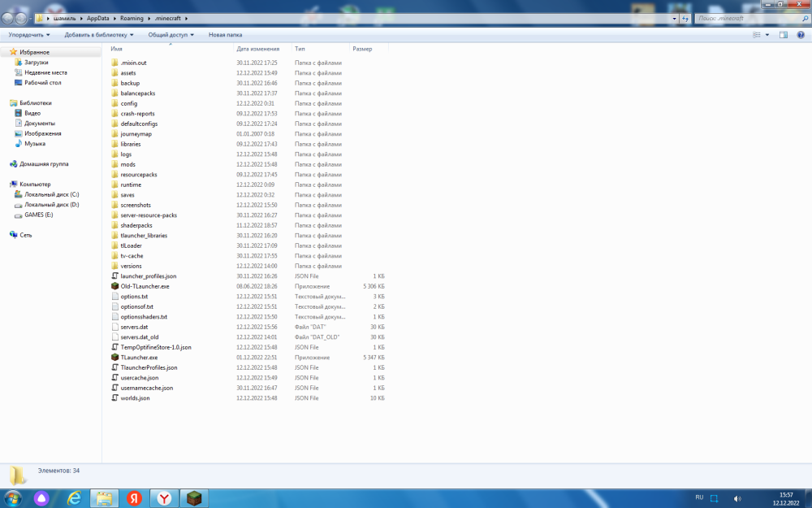Select Локальный диск (D:)
812x508 pixels.
coord(52,204)
